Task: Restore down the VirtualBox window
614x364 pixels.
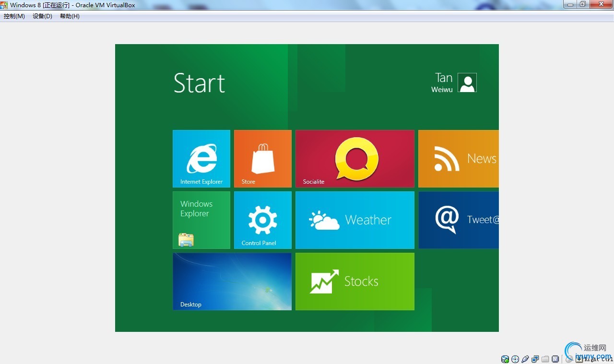Action: coord(583,4)
